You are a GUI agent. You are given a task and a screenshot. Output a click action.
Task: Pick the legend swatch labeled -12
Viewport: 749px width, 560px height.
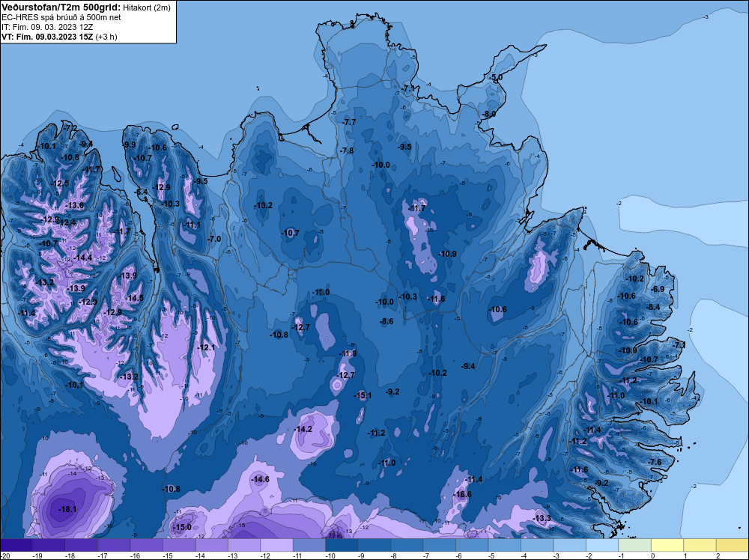(276, 545)
